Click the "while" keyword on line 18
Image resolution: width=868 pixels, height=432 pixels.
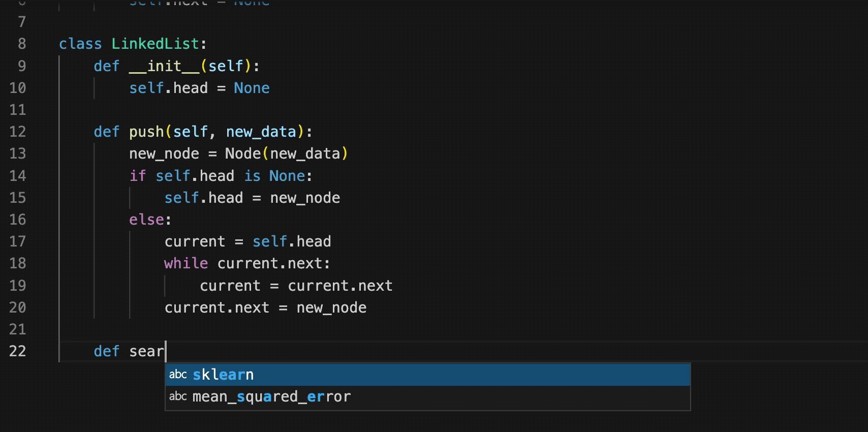(x=185, y=263)
